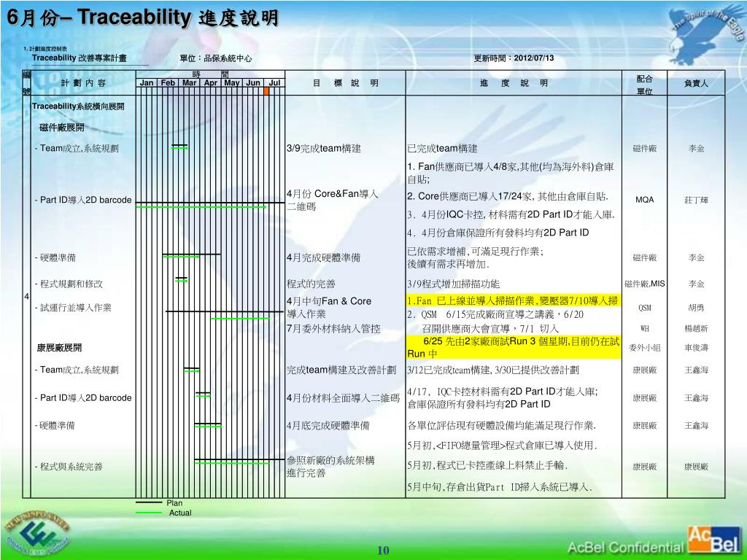This screenshot has width=747, height=560.
Task: Select the '磁件廠展開' section heading
Action: [61, 127]
